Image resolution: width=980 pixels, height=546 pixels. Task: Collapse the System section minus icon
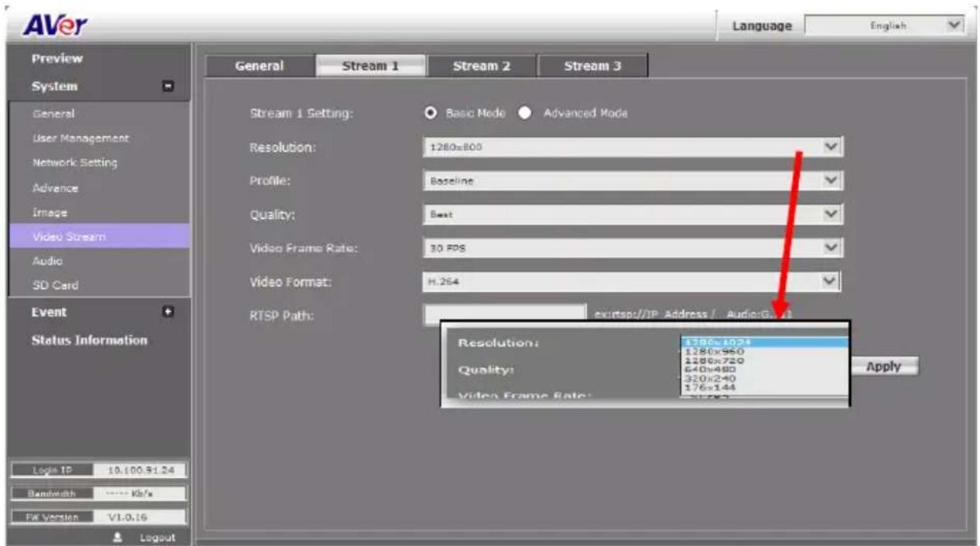(x=168, y=87)
